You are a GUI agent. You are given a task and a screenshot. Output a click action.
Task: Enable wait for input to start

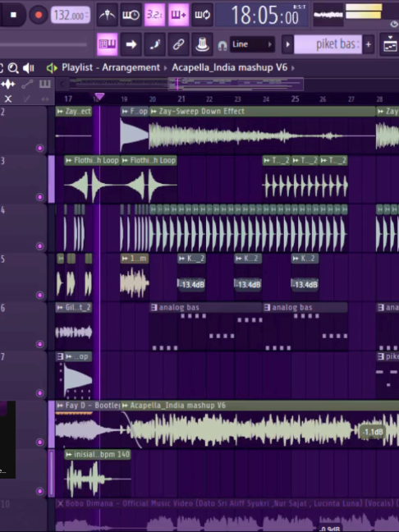pyautogui.click(x=131, y=15)
